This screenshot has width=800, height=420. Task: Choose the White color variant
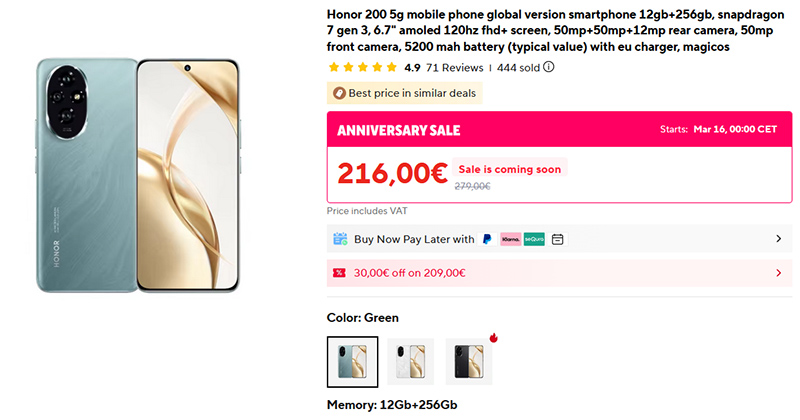411,361
